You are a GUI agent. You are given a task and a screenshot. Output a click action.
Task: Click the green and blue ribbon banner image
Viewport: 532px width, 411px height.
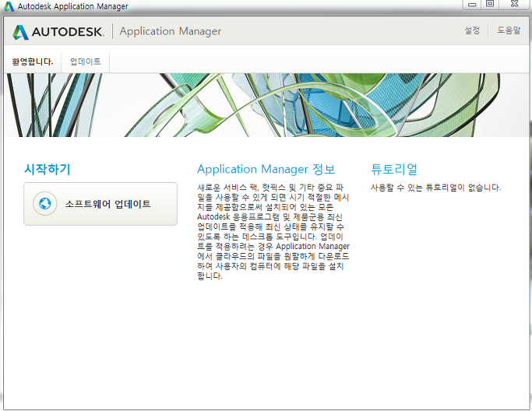266,105
